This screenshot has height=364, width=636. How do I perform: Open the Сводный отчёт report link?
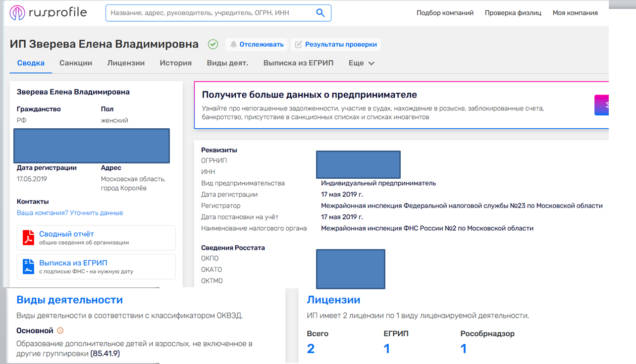(66, 234)
